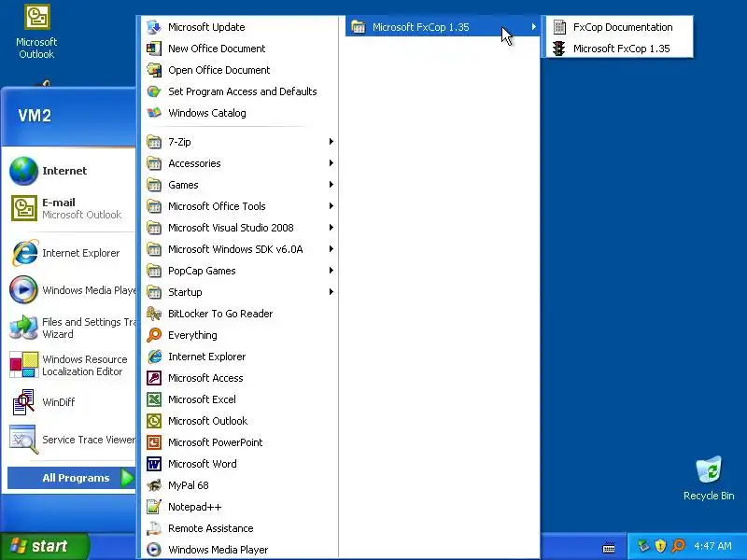
Task: Open FxCop Documentation from the submenu
Action: 619,27
